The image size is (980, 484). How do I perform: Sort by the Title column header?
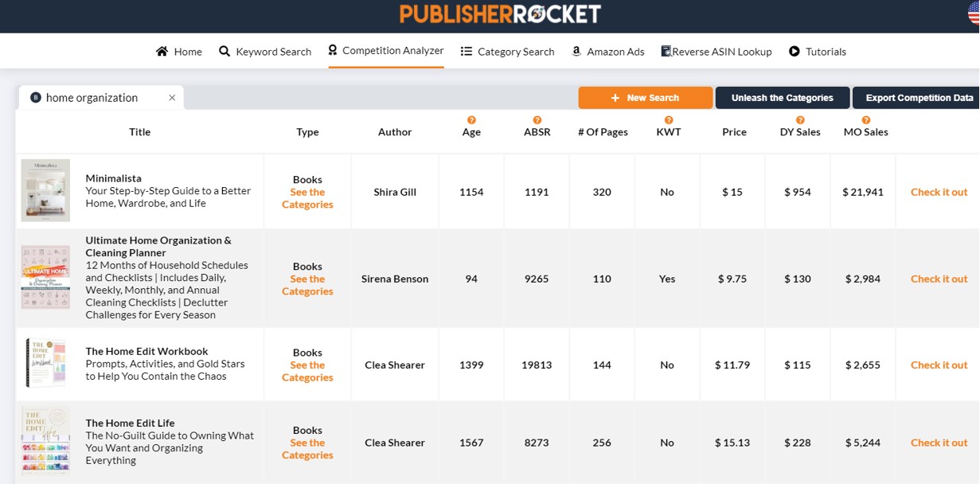(x=140, y=132)
